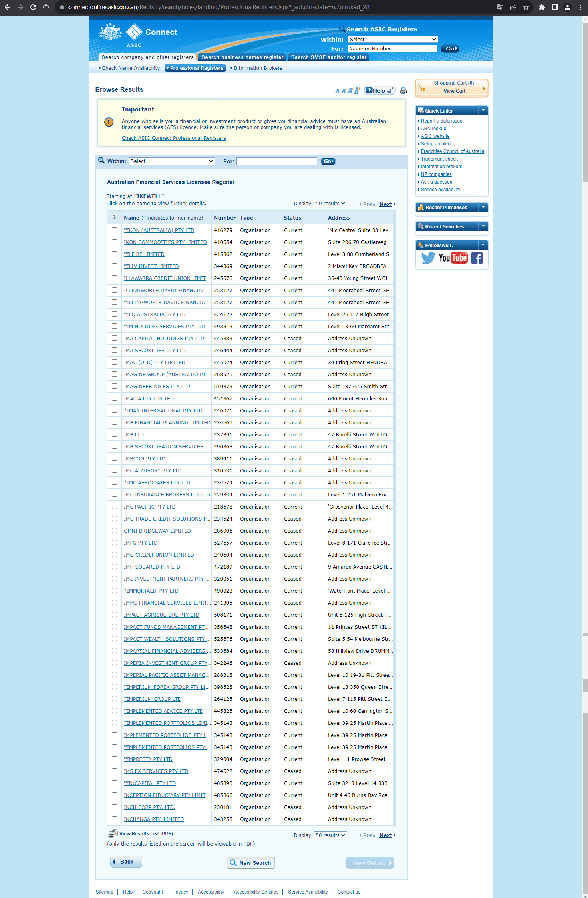The image size is (588, 898).
Task: Open the Facebook icon under Follow ASIC
Action: (x=477, y=258)
